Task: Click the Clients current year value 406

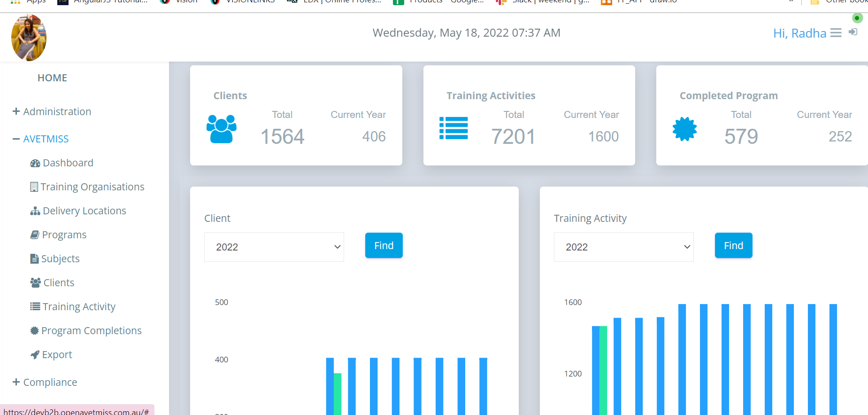Action: coord(374,137)
